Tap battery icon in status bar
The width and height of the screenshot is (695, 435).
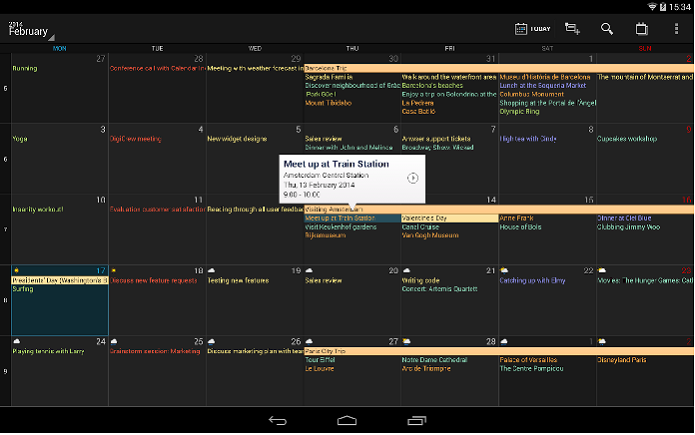(663, 7)
